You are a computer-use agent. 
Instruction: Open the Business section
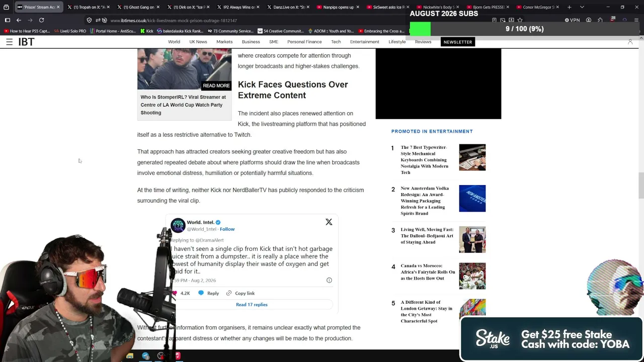click(251, 42)
